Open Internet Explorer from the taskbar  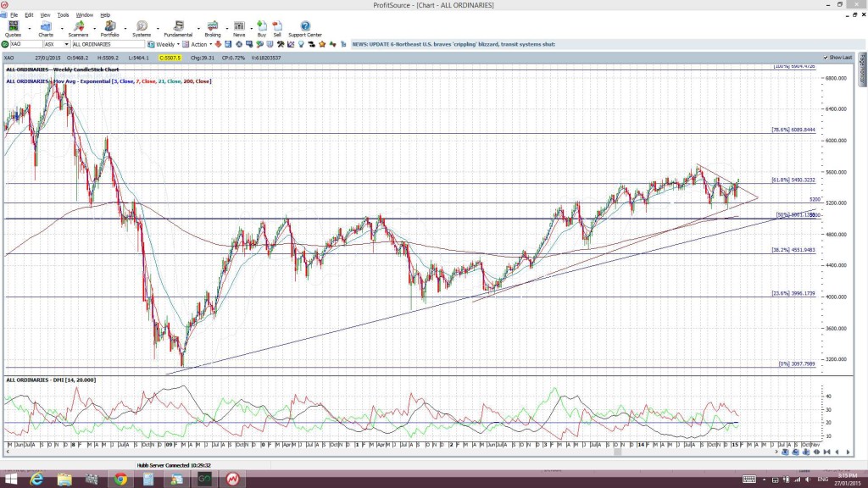point(36,480)
